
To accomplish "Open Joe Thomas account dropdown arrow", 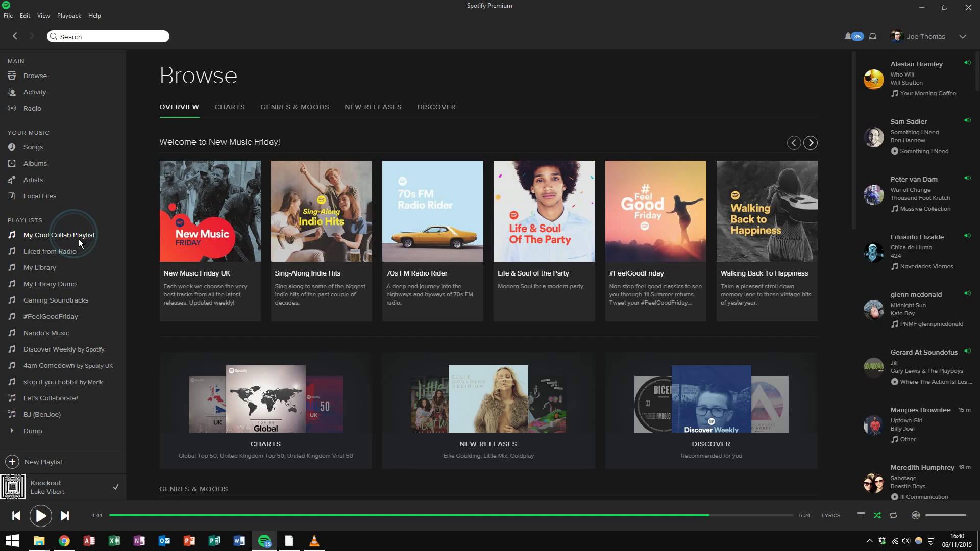I will click(963, 36).
